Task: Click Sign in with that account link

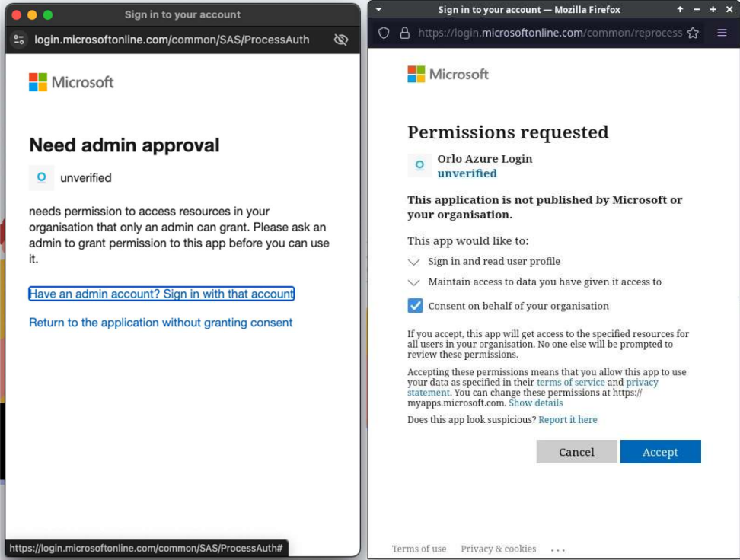Action: (161, 294)
